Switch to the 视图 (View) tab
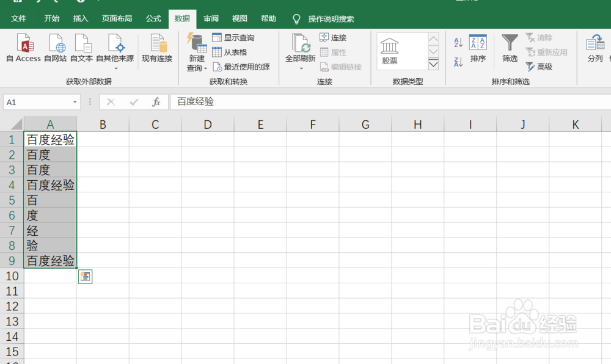This screenshot has height=364, width=611. (x=240, y=19)
